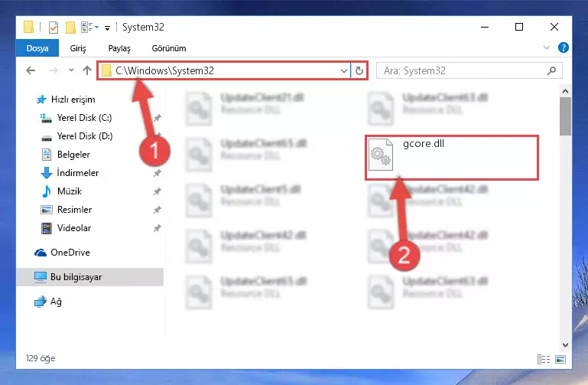
Task: Open Yerel Disk (C:) in sidebar
Action: tap(76, 118)
